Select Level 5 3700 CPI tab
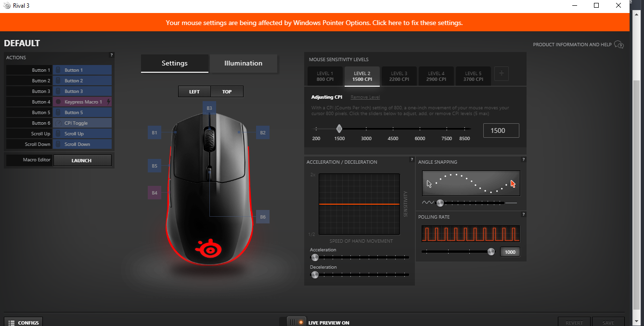Screen dimensions: 644x326 click(473, 76)
